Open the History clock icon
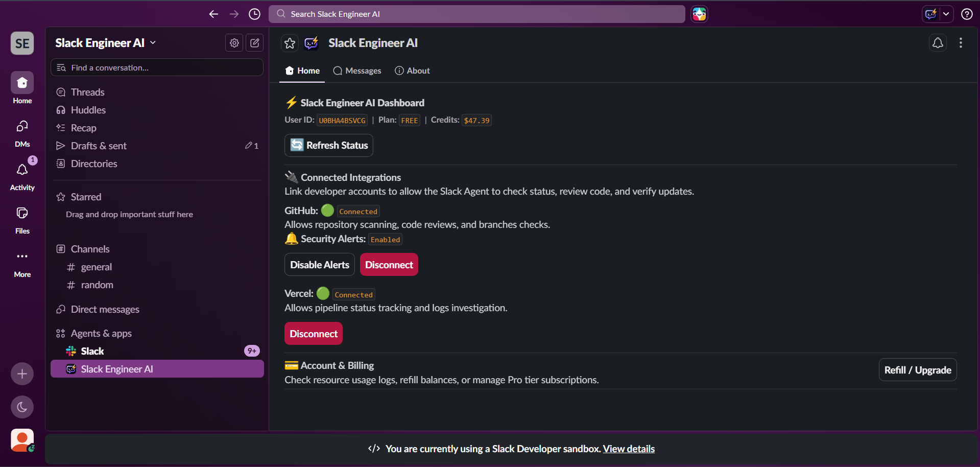980x467 pixels. tap(254, 14)
